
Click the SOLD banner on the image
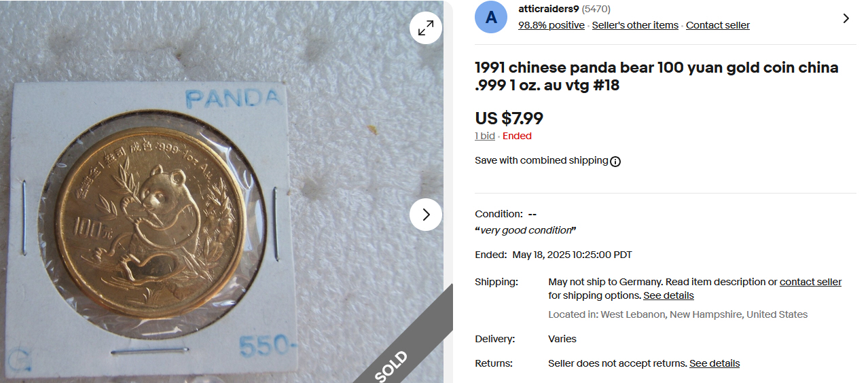(393, 365)
